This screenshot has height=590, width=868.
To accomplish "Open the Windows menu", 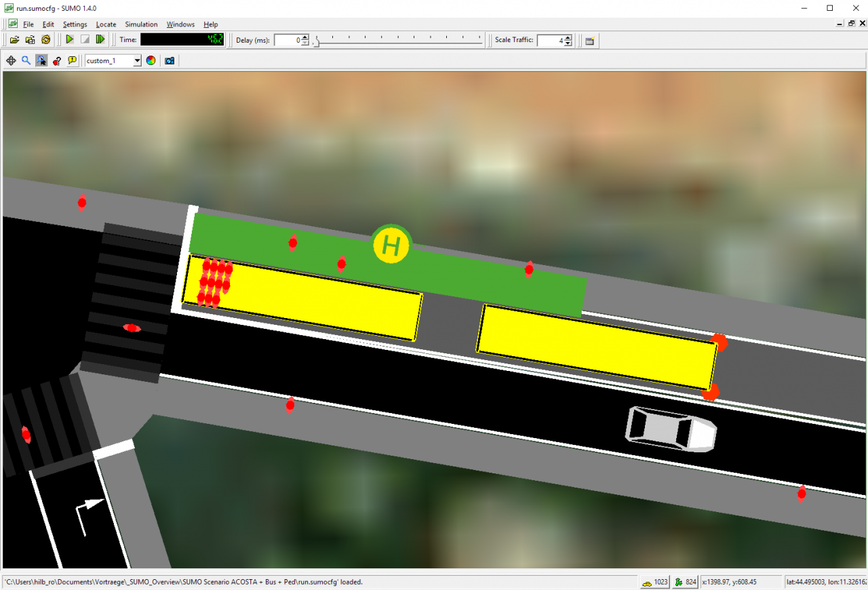I will click(x=180, y=24).
